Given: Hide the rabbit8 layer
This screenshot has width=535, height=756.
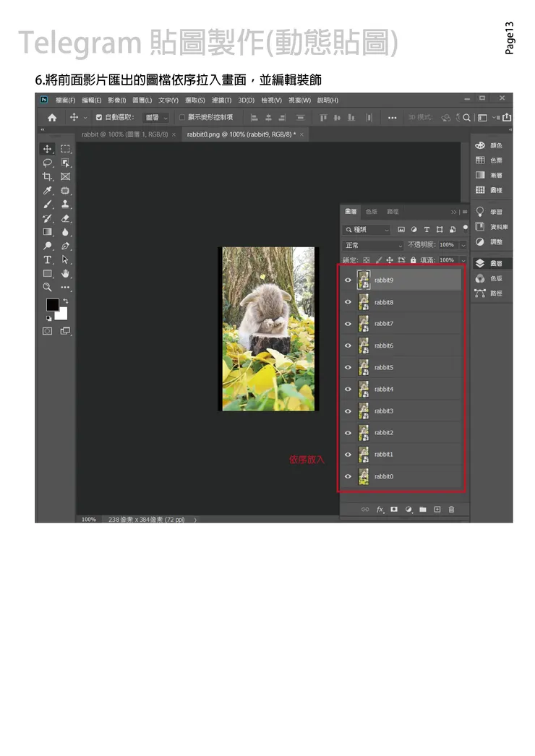Looking at the screenshot, I should (x=348, y=302).
